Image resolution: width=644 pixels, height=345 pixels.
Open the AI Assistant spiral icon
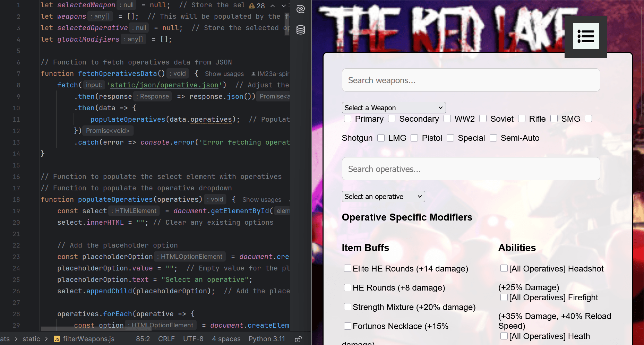tap(301, 9)
